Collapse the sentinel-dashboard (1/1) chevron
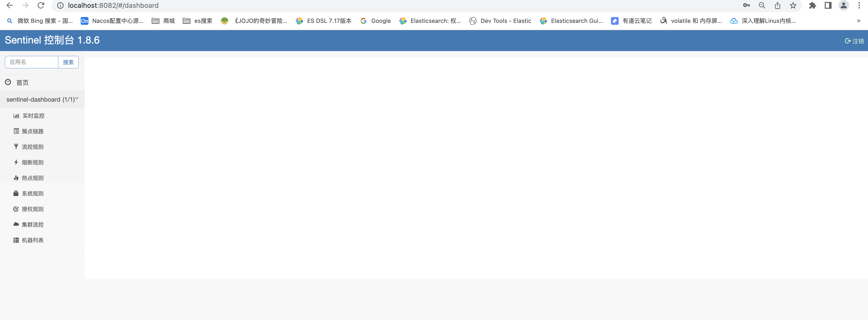The image size is (868, 320). pos(77,98)
